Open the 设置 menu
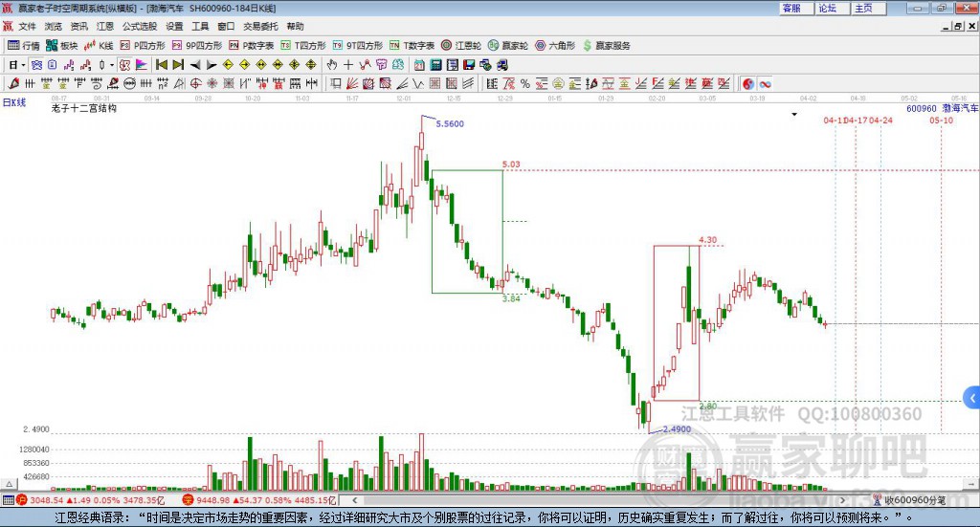 click(174, 26)
